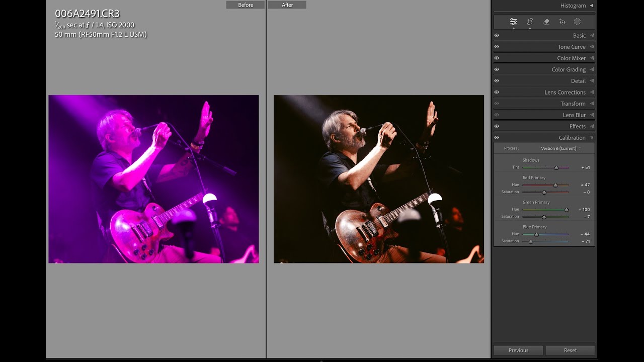Click the Calibration panel title

pyautogui.click(x=572, y=138)
